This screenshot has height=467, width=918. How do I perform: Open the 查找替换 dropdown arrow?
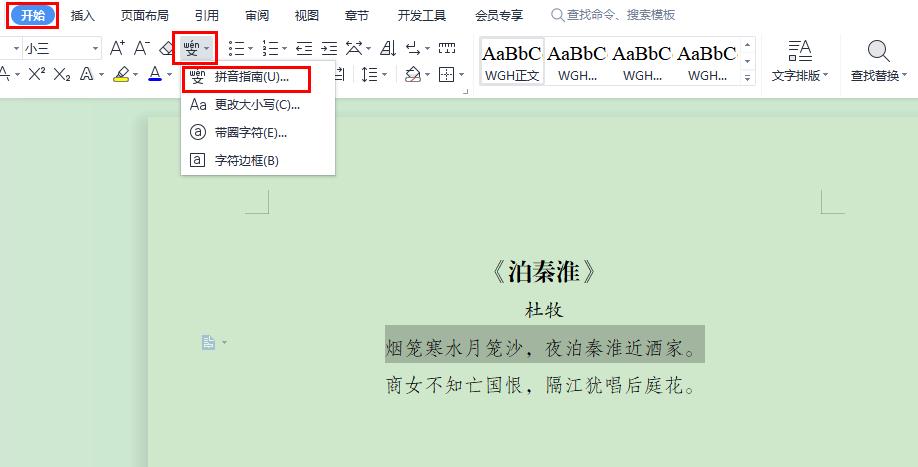(905, 75)
